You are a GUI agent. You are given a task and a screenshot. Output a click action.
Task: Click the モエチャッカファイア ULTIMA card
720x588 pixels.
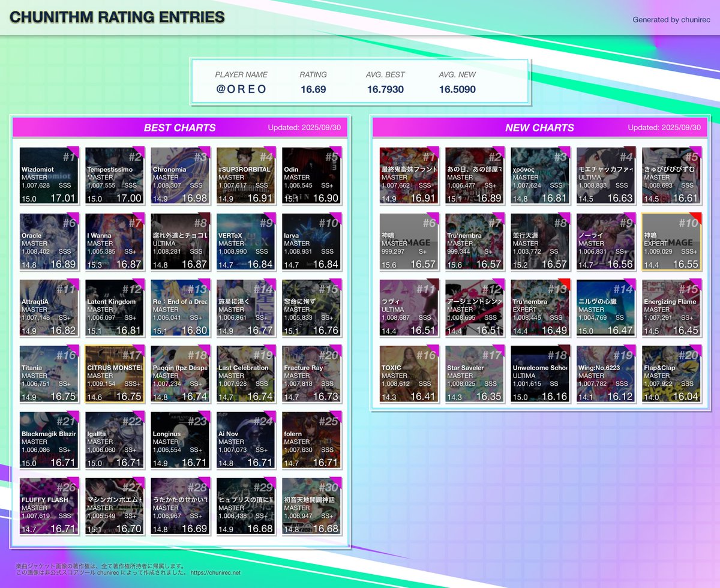[x=606, y=175]
